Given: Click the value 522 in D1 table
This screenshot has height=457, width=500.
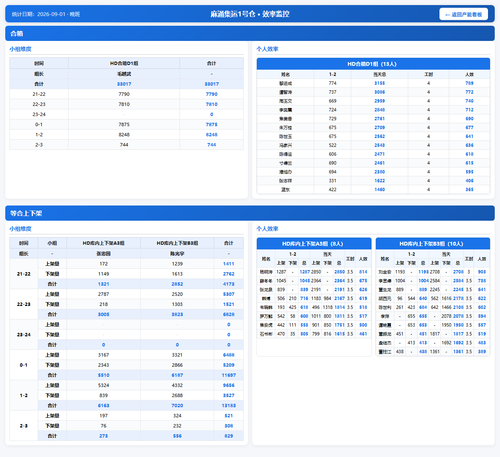Looking at the screenshot, I should (333, 145).
